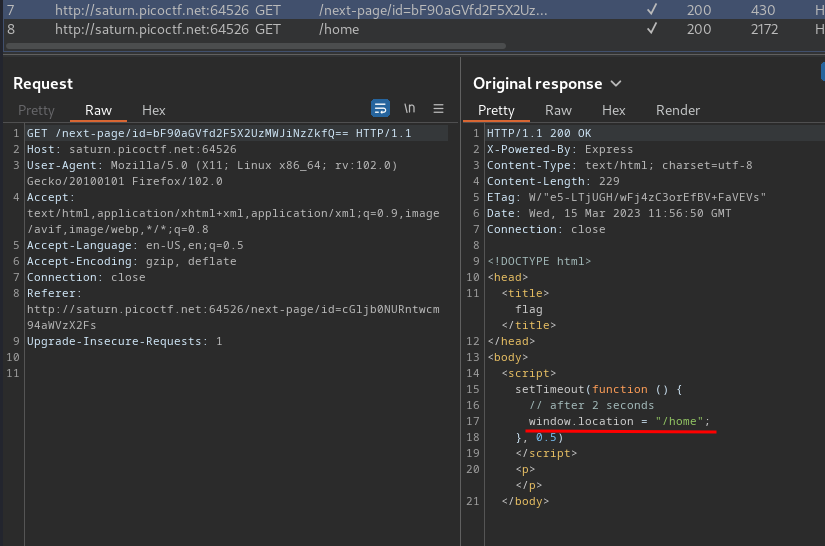Click length value 2172
The height and width of the screenshot is (546, 825).
764,29
